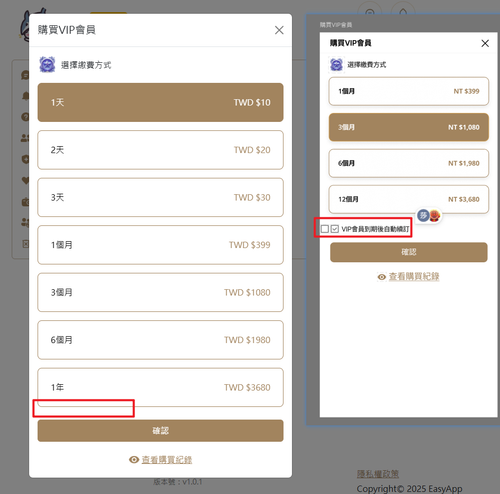Choose the 6個月 TWD $1980 option
The width and height of the screenshot is (500, 494).
[160, 340]
